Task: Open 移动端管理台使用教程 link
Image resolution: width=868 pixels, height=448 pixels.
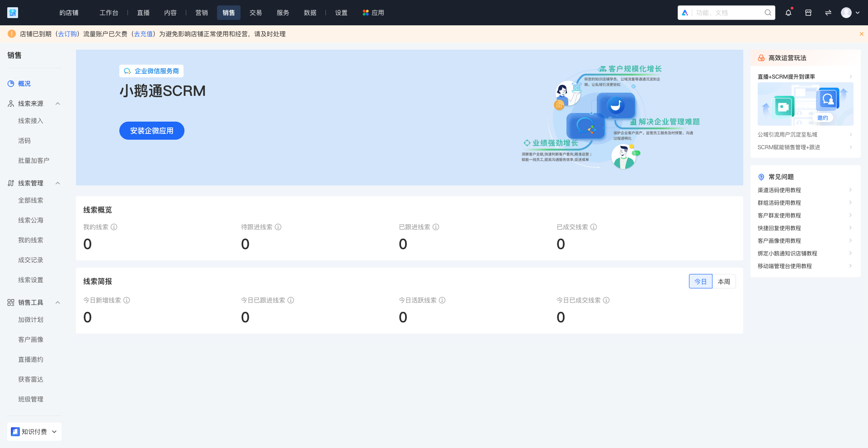Action: pyautogui.click(x=785, y=266)
